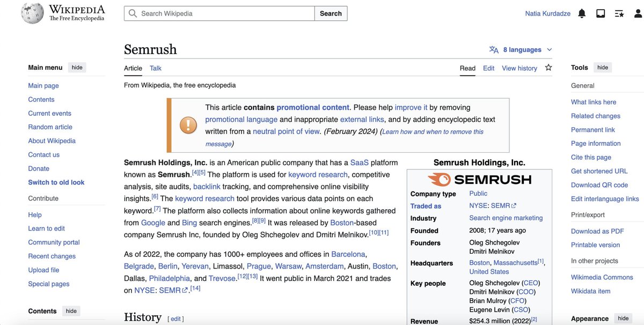The width and height of the screenshot is (644, 325).
Task: Click Download QR code
Action: pos(599,185)
